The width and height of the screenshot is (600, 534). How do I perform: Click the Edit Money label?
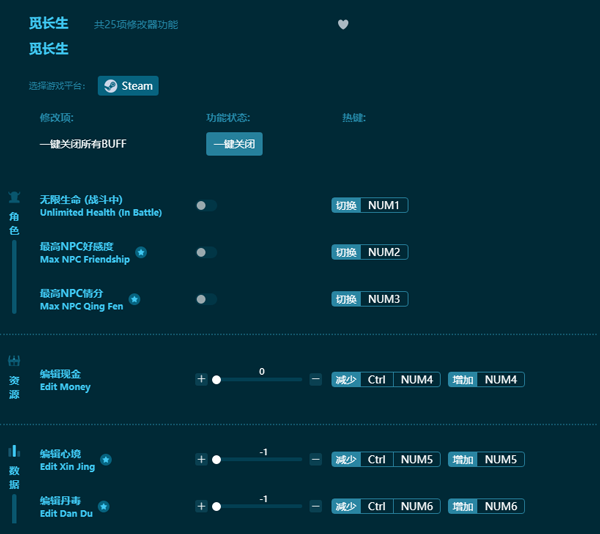click(65, 387)
